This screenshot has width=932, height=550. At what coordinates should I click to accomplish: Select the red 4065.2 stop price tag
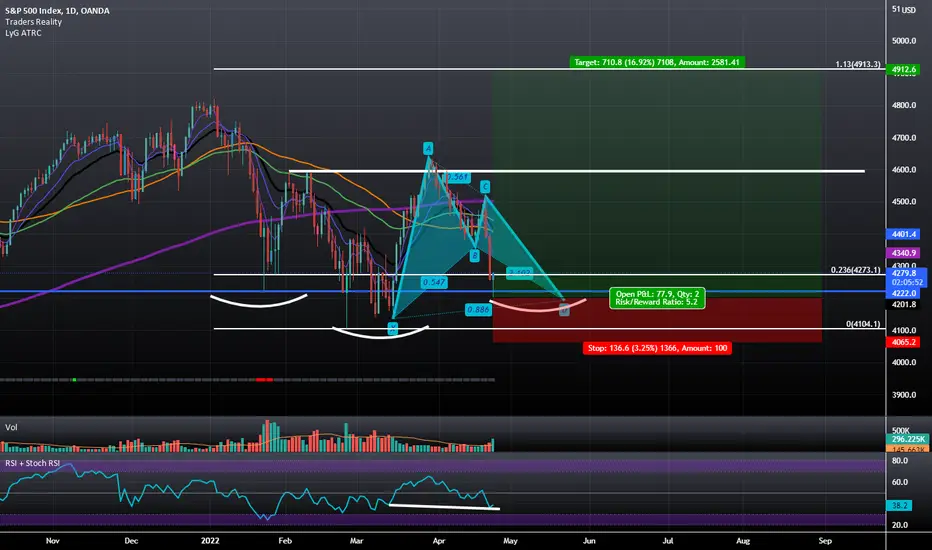(x=903, y=342)
